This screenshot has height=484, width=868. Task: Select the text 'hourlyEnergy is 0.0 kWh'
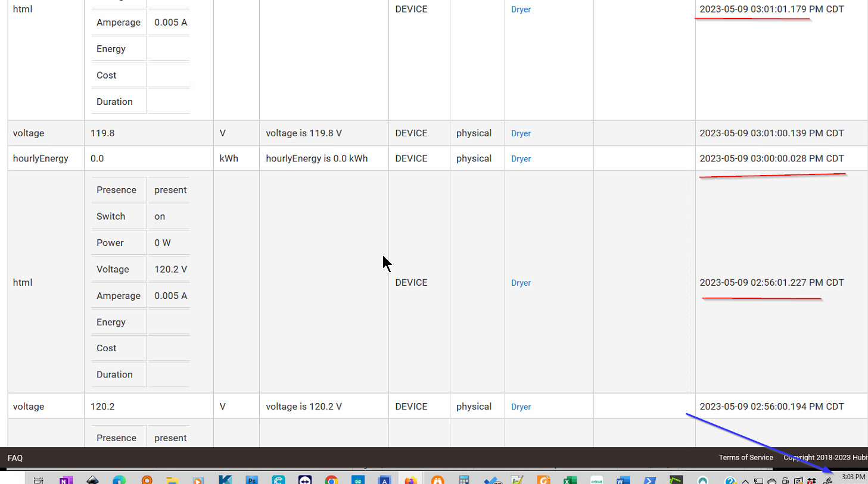click(317, 158)
